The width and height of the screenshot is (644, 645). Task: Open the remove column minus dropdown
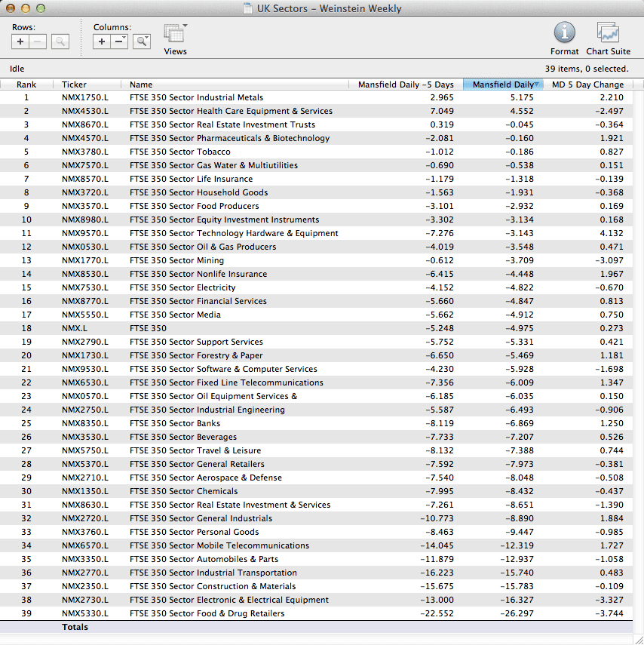[120, 42]
